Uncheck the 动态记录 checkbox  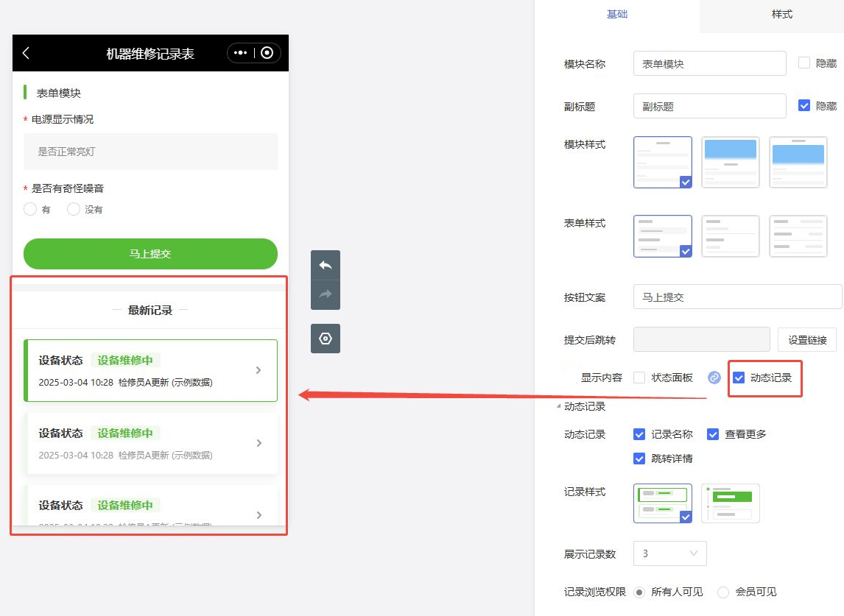tap(739, 378)
